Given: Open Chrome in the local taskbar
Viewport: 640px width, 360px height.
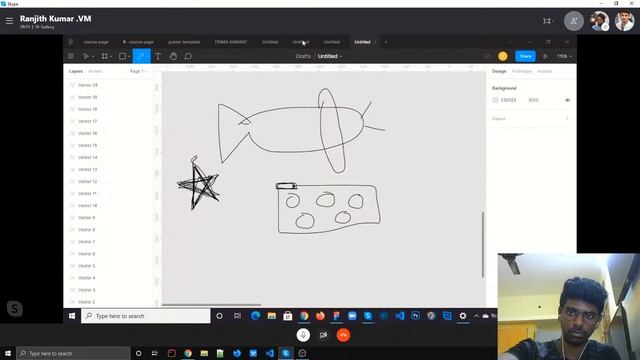Looking at the screenshot, I should [x=188, y=353].
